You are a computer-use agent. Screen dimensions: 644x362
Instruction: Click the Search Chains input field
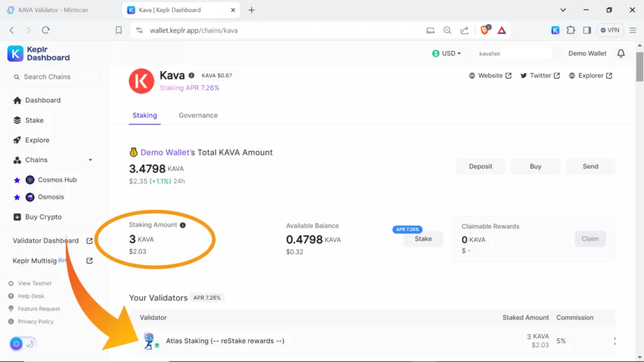point(53,77)
